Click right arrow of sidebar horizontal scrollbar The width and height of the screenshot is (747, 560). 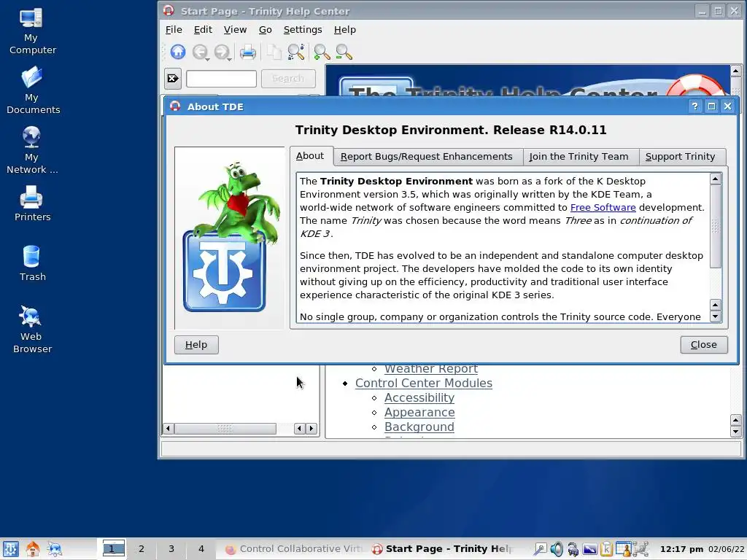click(x=311, y=429)
